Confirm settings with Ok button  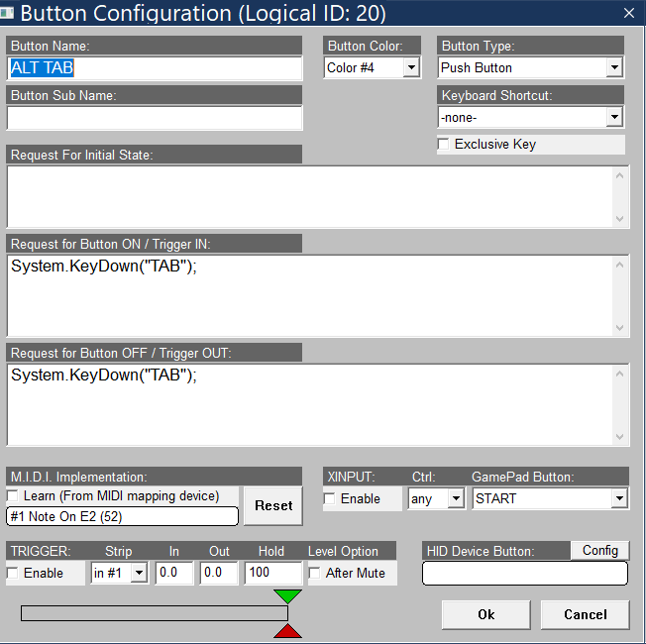[486, 614]
